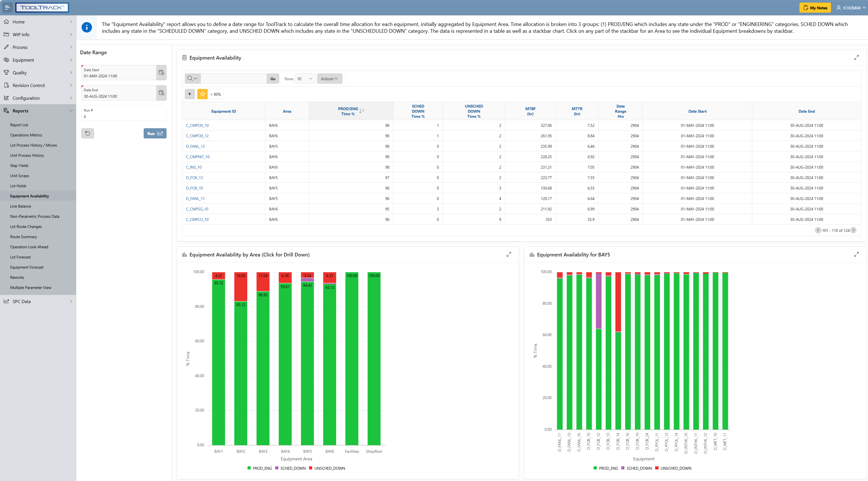Toggle the < 80% filter chip
Viewport: 868px width, 481px height.
click(x=215, y=94)
